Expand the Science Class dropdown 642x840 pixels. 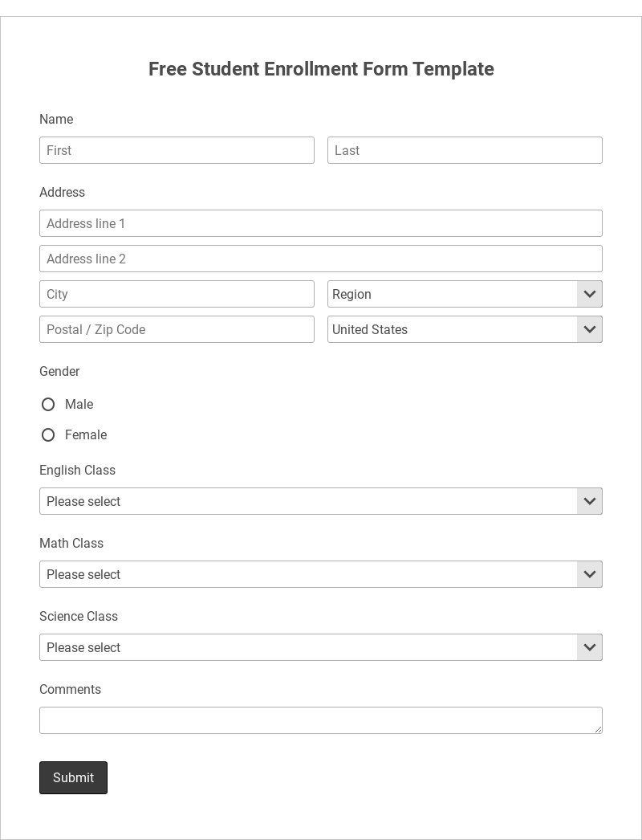coord(308,647)
